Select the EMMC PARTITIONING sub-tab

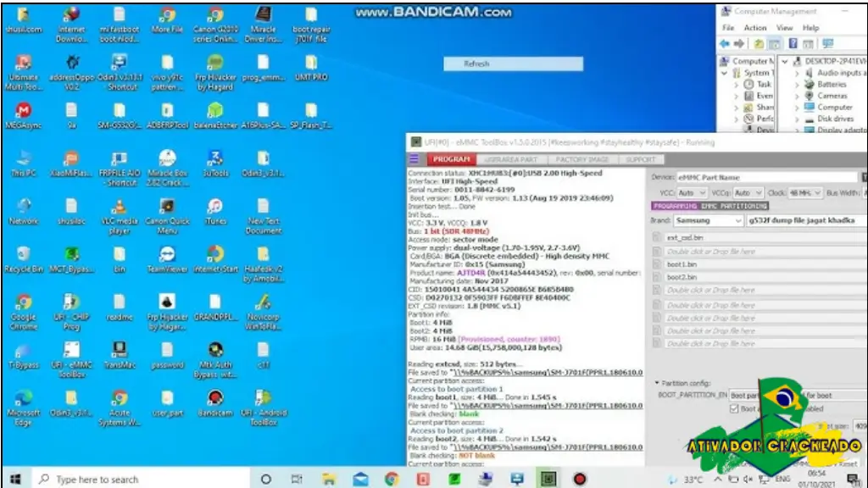click(734, 206)
